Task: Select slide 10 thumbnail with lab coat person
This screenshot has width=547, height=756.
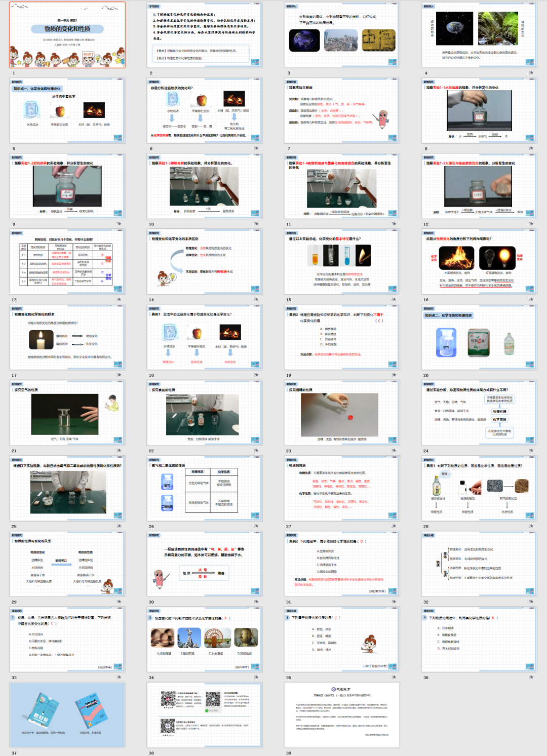Action: click(x=205, y=186)
